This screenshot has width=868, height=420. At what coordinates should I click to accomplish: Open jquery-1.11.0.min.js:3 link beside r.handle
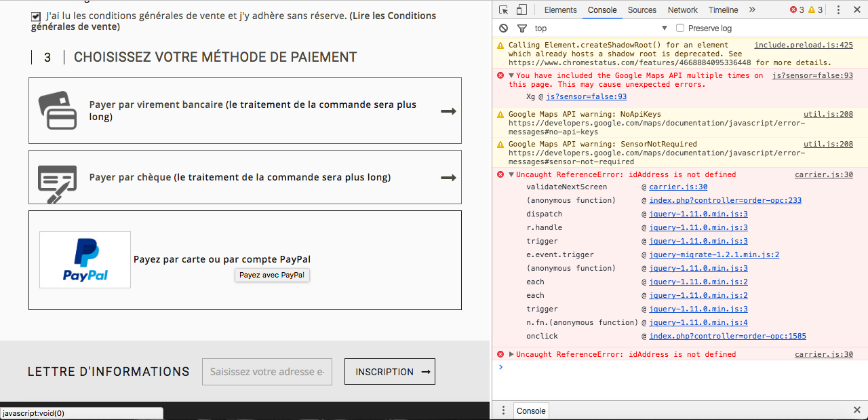tap(698, 227)
